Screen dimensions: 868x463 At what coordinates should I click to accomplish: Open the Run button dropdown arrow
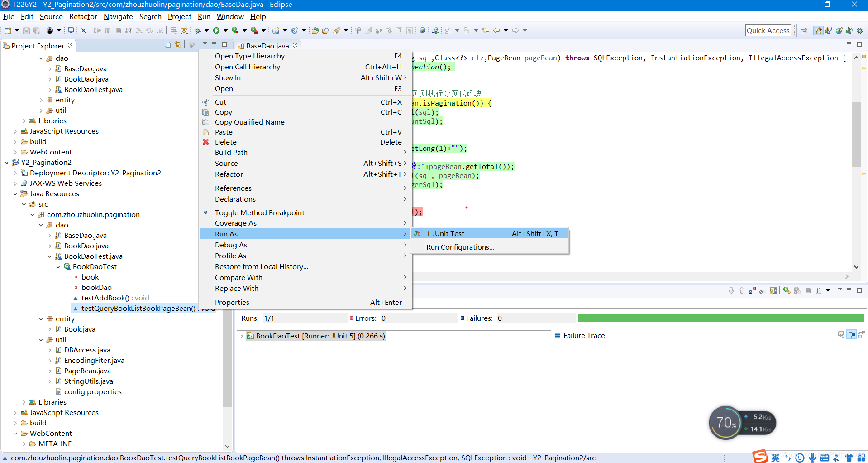(225, 30)
